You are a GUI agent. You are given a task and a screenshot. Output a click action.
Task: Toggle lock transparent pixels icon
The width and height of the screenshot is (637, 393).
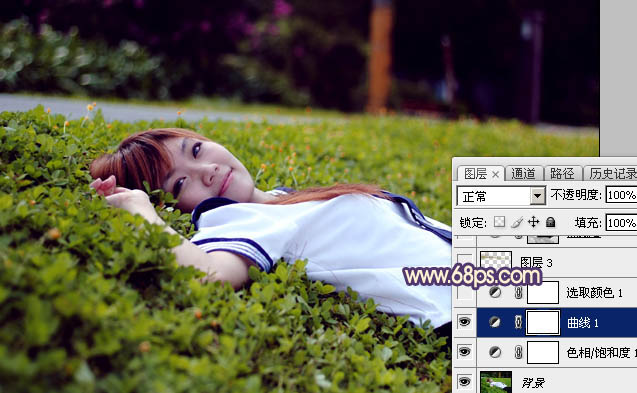pos(499,222)
